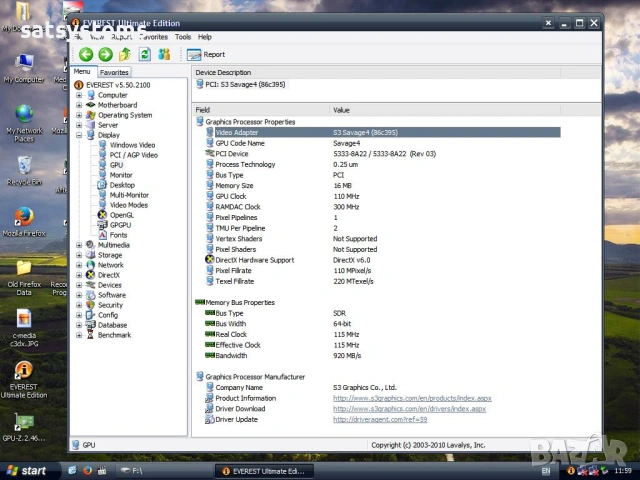The image size is (640, 480).
Task: Click the DirectX Hardware Support row icon
Action: click(x=209, y=260)
